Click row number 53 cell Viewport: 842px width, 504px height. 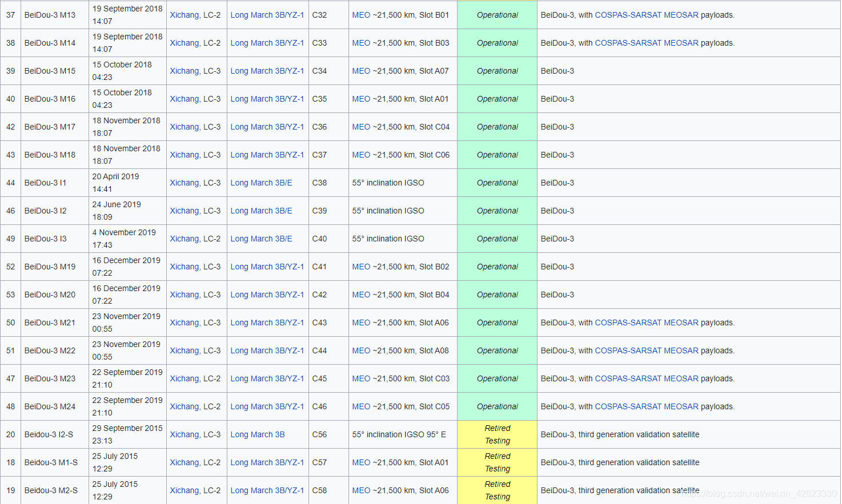pyautogui.click(x=10, y=295)
